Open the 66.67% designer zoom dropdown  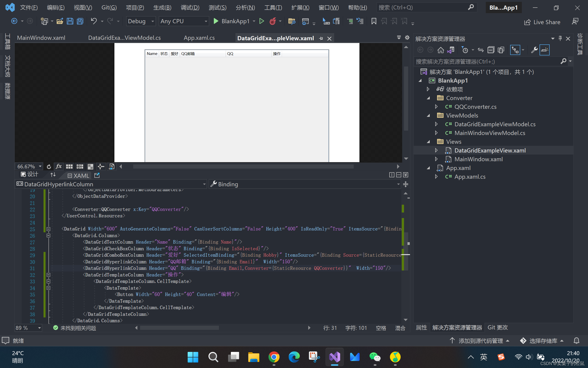click(29, 167)
